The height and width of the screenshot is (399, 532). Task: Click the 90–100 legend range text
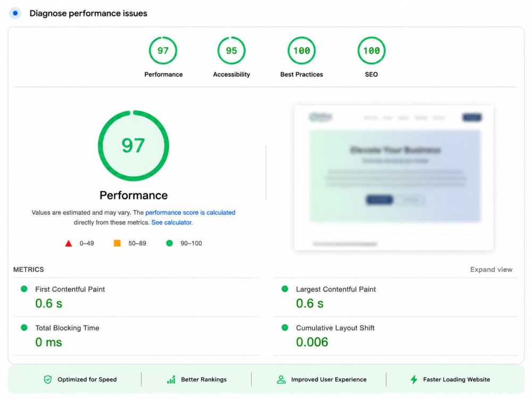click(x=192, y=243)
